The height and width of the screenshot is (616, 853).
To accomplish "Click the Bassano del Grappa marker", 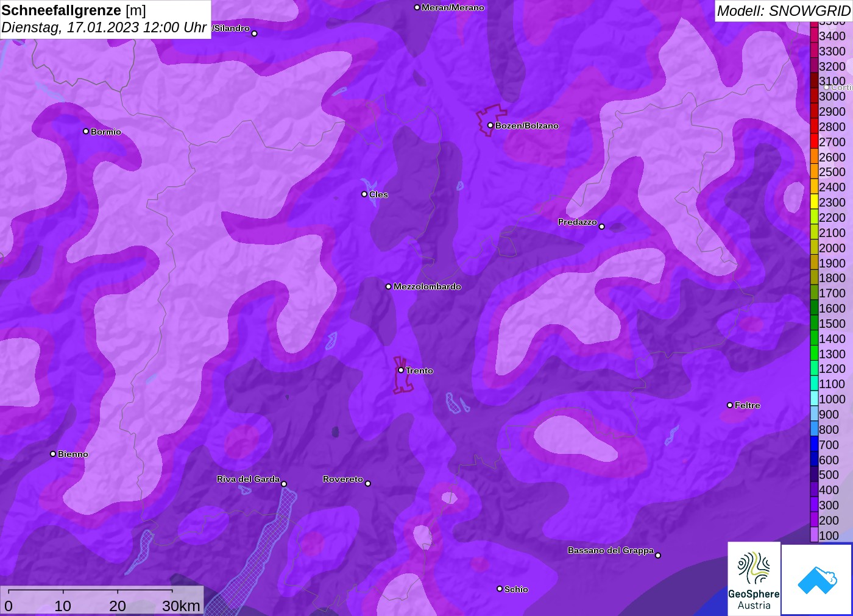I will point(658,555).
